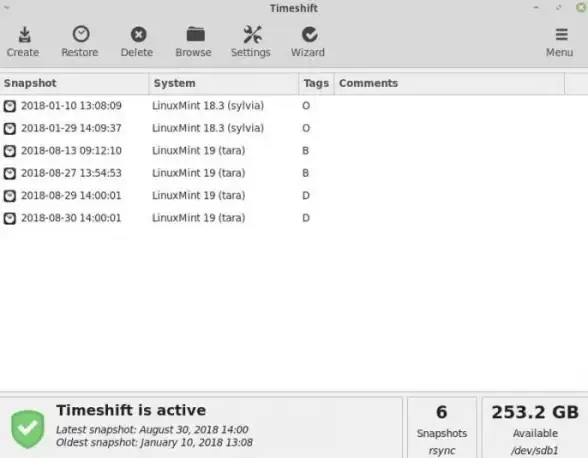Screen dimensions: 588x458
Task: Select snapshot 2018-08-27 13:54:53
Action: coord(71,173)
